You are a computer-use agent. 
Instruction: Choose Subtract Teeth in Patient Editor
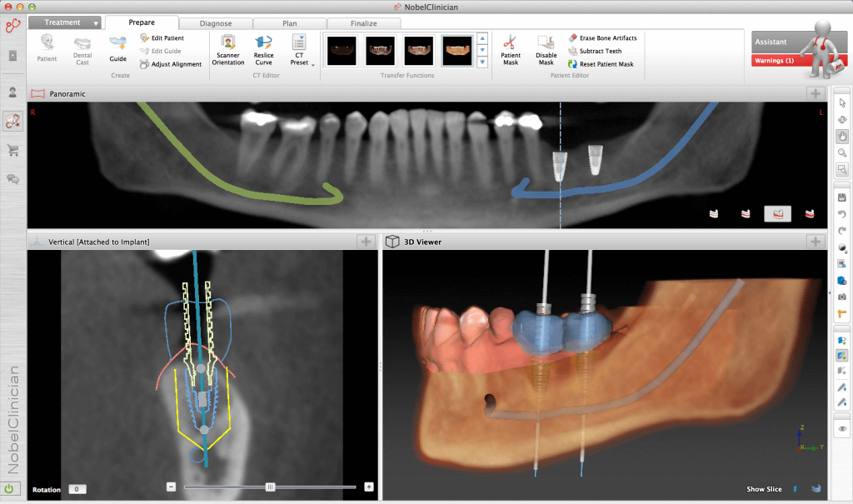point(595,51)
